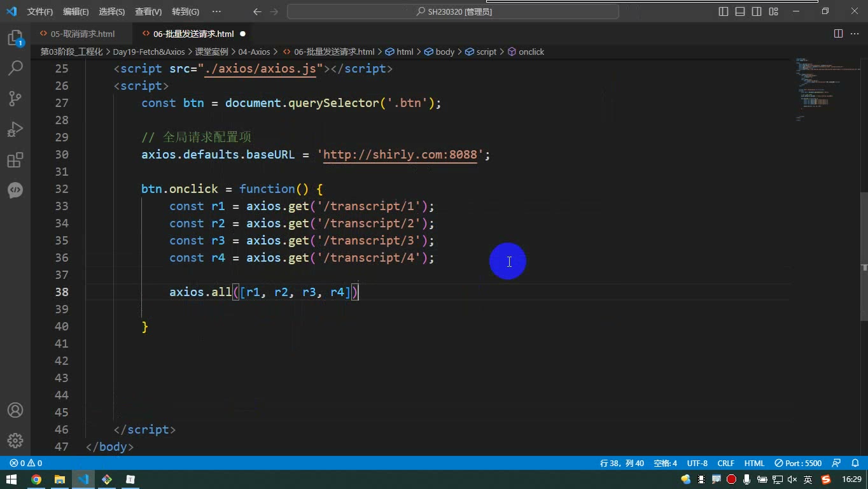Screen dimensions: 868x489
Task: Open the Accounts icon in activity bar
Action: (15, 410)
